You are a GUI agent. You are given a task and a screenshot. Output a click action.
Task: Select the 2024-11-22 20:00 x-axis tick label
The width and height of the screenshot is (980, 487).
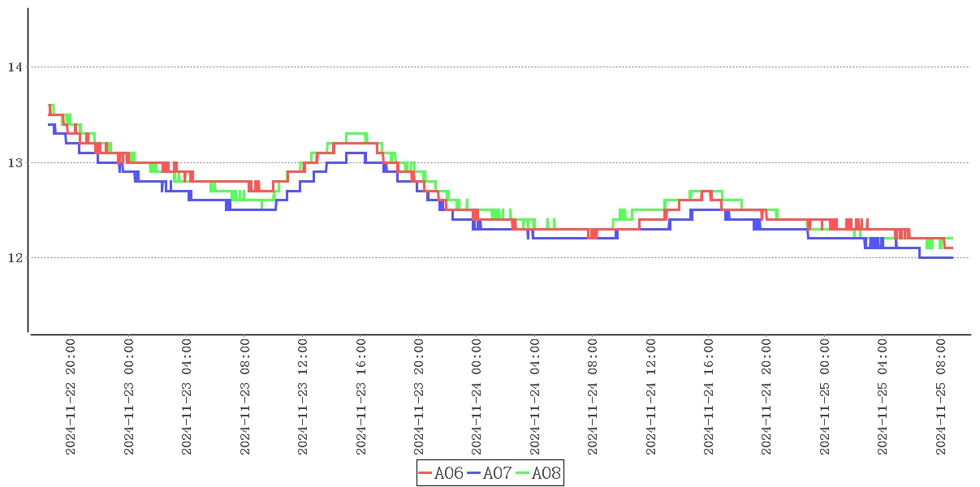pyautogui.click(x=71, y=397)
